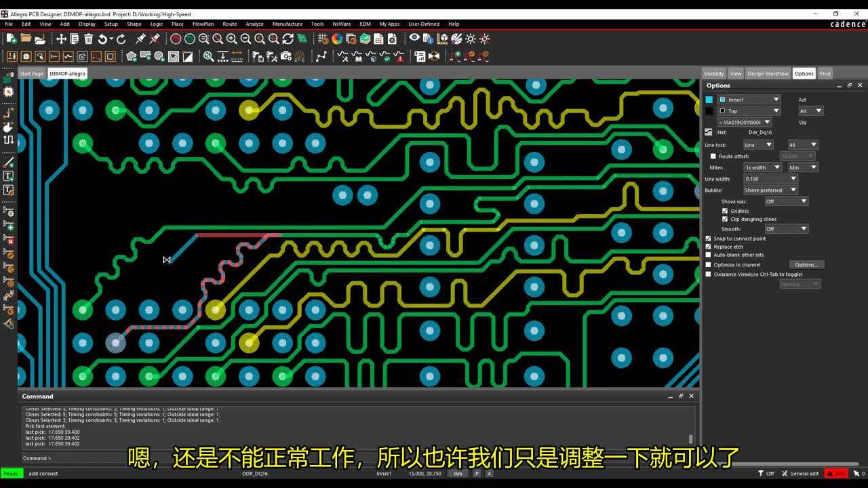Click the Copy icon next to Move
This screenshot has width=868, height=488.
[x=73, y=39]
